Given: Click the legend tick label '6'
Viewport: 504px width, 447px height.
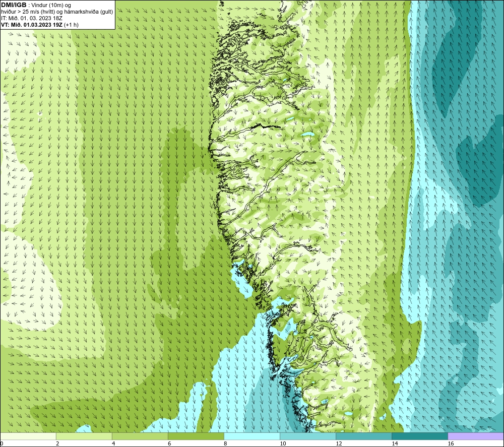Looking at the screenshot, I should 169,443.
